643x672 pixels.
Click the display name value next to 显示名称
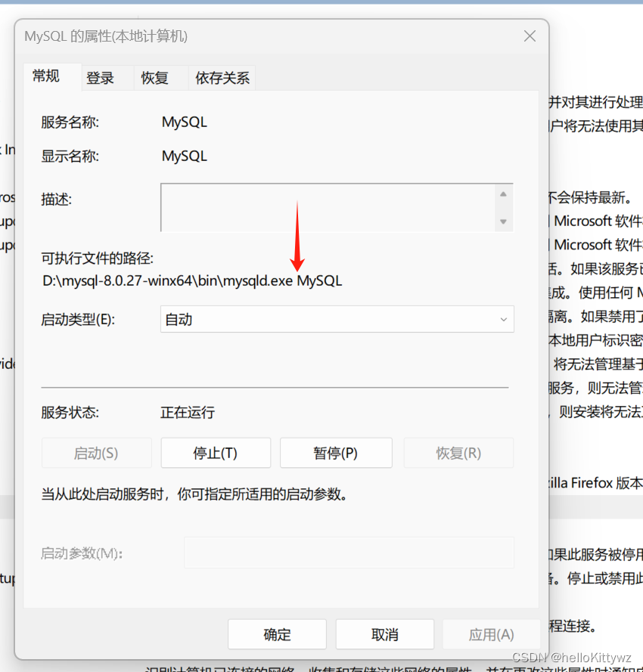click(185, 156)
